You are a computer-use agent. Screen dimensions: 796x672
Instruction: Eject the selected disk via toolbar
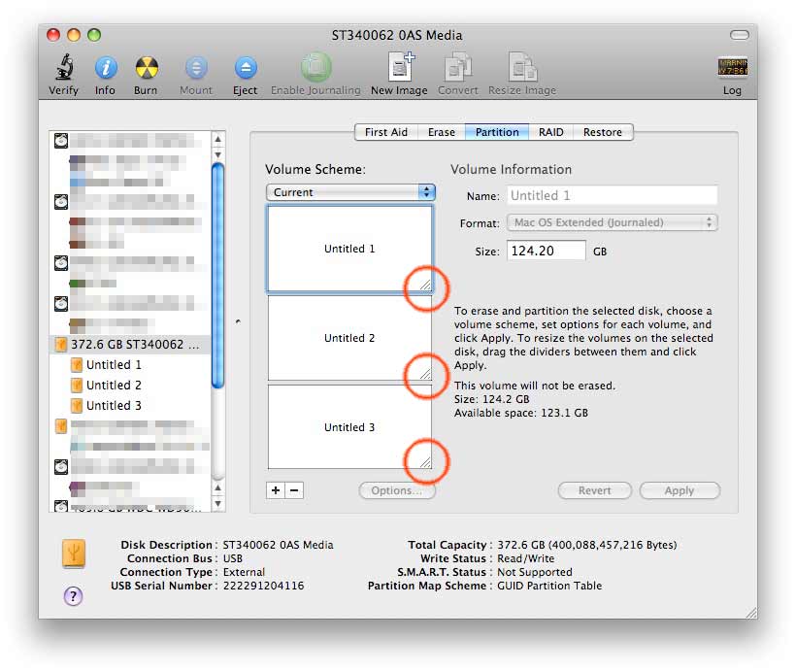[x=246, y=68]
